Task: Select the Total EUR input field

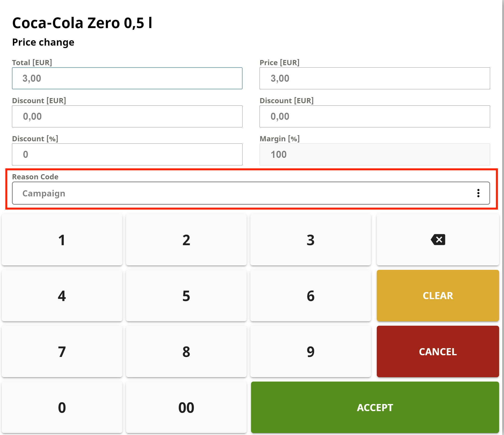Action: pos(127,78)
